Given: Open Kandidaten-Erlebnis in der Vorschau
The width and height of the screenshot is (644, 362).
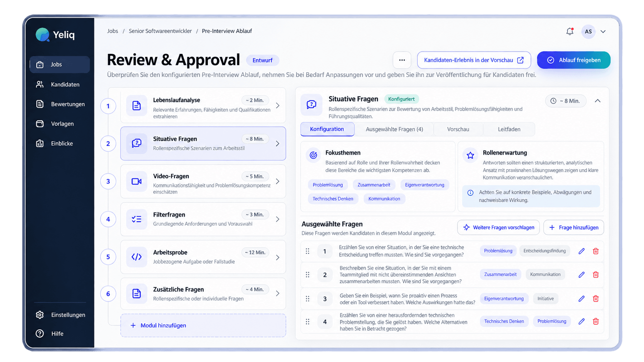Looking at the screenshot, I should tap(474, 60).
